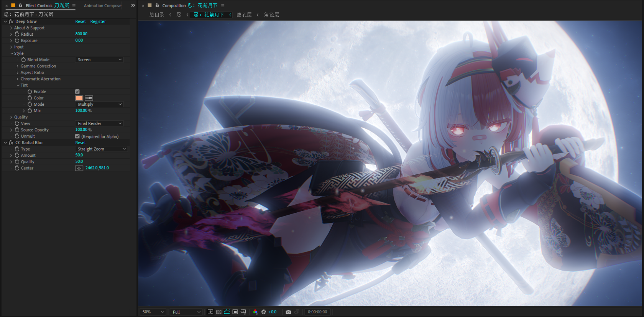Click the exposure value +0.0
Viewport: 644px width, 317px height.
(x=273, y=312)
